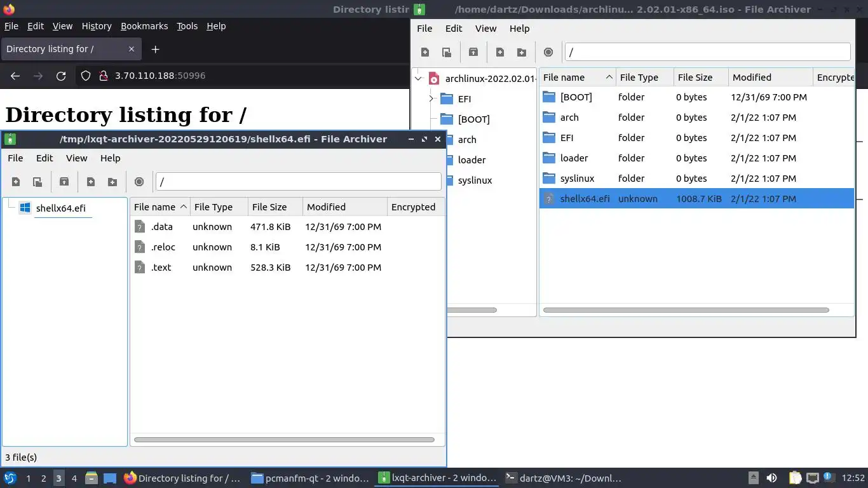Click the network tray icon

813,478
